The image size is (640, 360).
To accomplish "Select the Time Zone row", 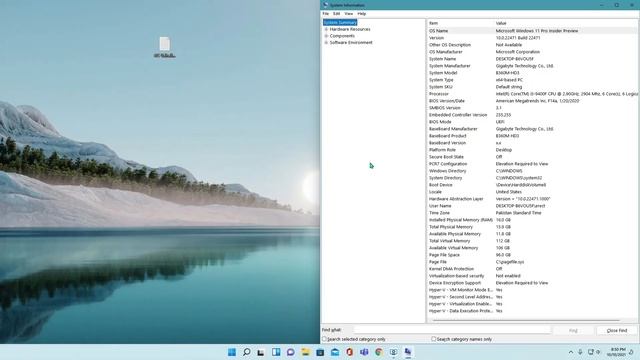I will [x=533, y=213].
